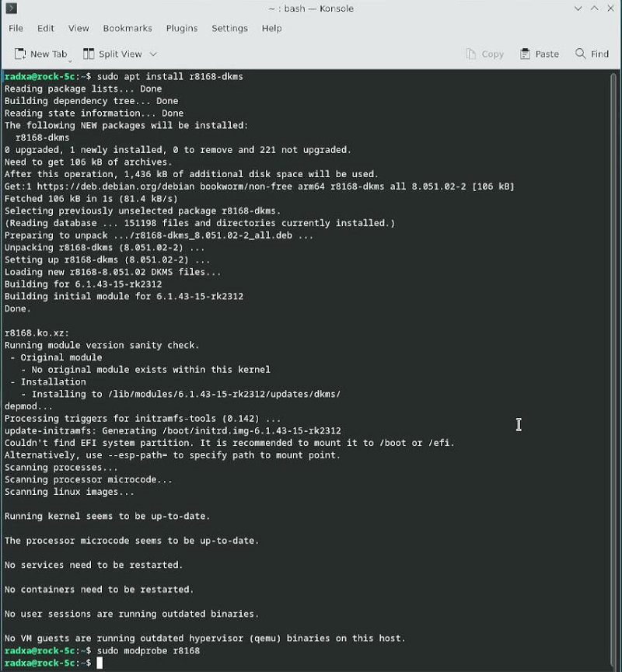The width and height of the screenshot is (622, 672).
Task: Expand the New Tab profile arrow
Action: click(69, 61)
